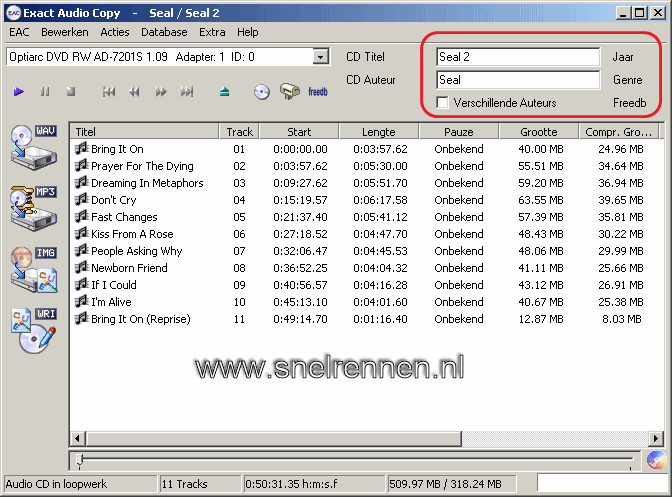Select track Prayer For The Dying
Screen dimensions: 672x497
(142, 166)
